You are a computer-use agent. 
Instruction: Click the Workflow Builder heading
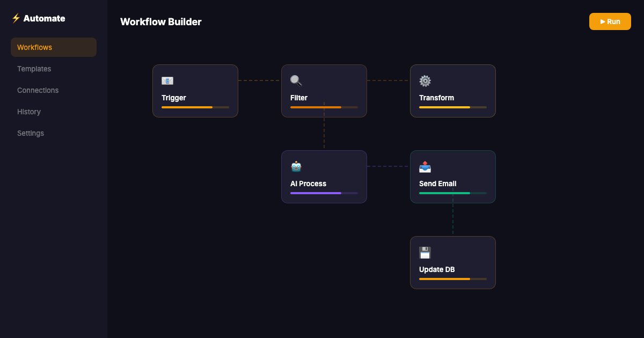pos(161,22)
